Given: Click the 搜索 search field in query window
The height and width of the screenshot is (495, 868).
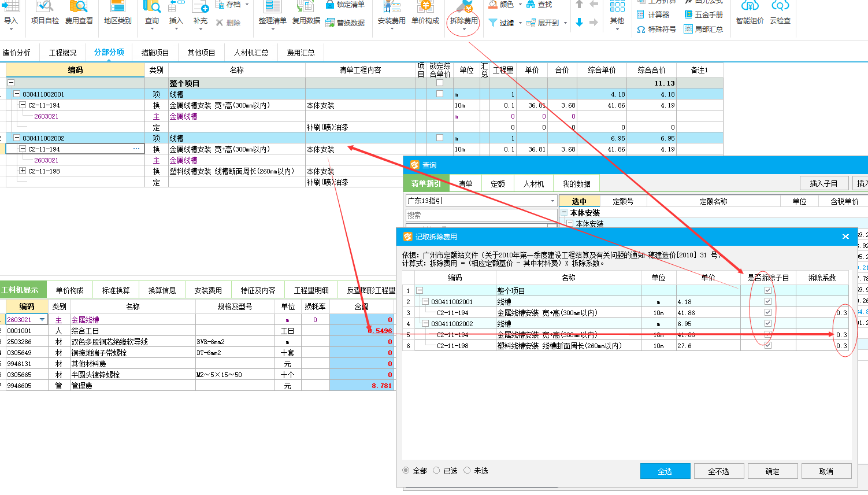Looking at the screenshot, I should click(x=481, y=215).
